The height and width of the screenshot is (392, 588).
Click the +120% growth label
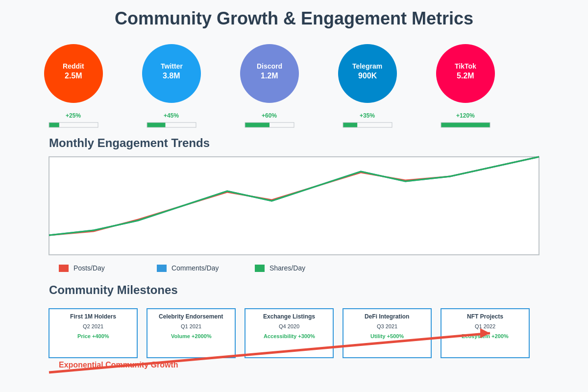tap(465, 116)
